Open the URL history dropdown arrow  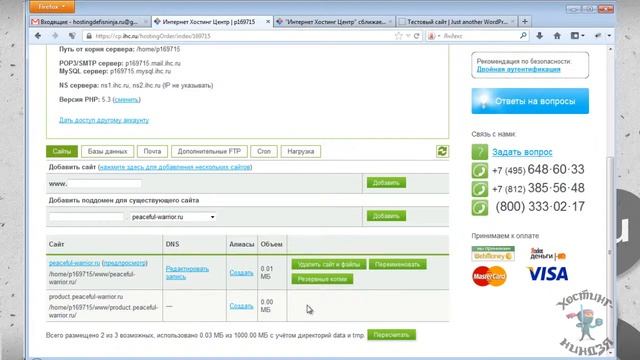point(408,36)
